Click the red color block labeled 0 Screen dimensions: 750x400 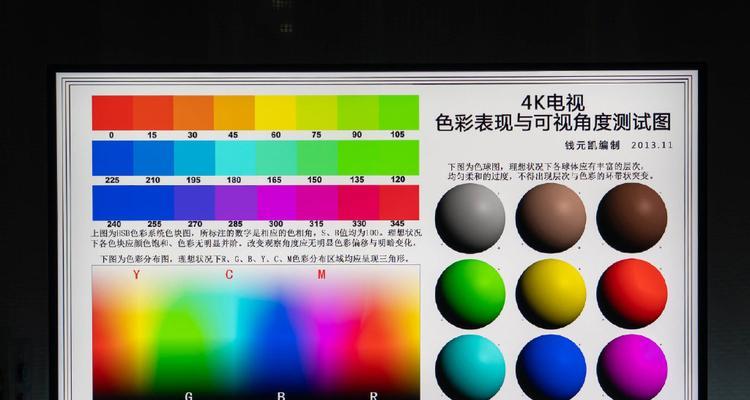pyautogui.click(x=112, y=113)
